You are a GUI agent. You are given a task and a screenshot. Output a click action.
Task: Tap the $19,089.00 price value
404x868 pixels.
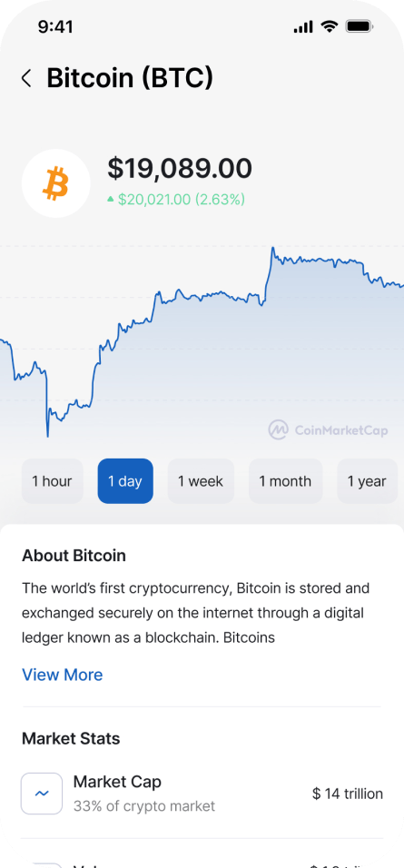click(180, 168)
